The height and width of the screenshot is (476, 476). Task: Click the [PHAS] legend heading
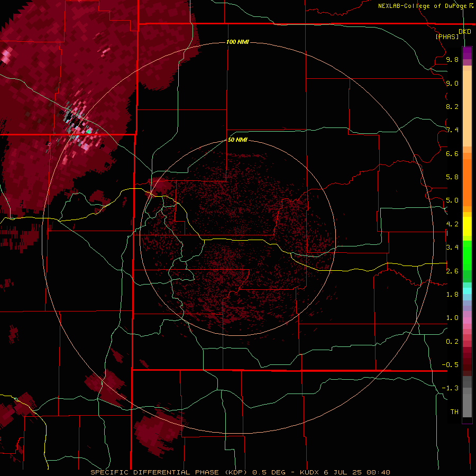[x=447, y=37]
